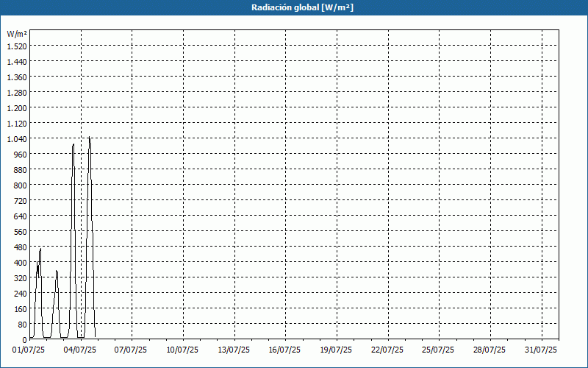Screen dimensions: 588x368
Task: Click the 160 y-axis value
Action: coord(20,309)
